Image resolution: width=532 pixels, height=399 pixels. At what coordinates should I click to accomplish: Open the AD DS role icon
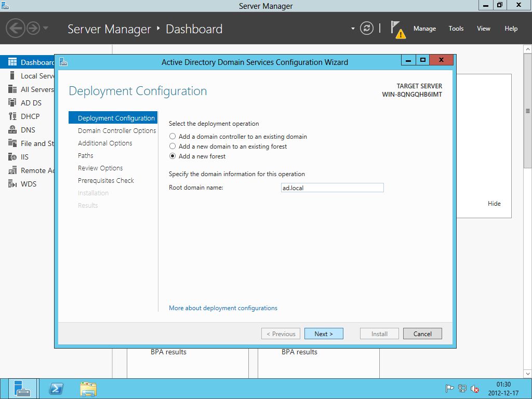click(12, 103)
